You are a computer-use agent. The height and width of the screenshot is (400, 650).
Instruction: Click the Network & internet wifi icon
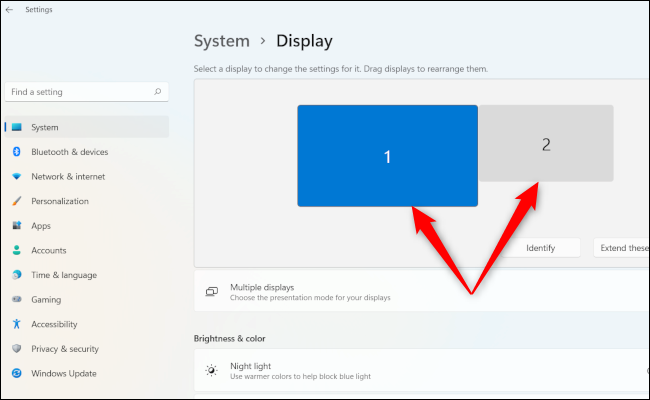pyautogui.click(x=17, y=177)
